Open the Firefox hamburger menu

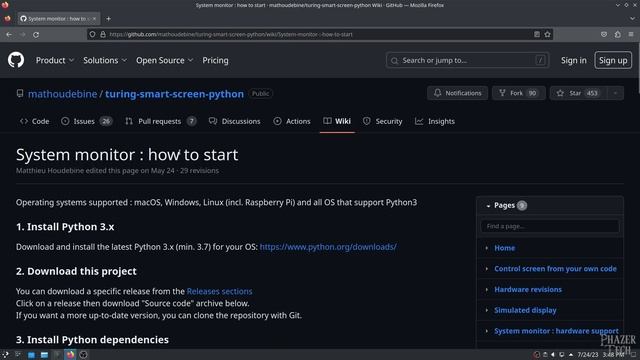tap(631, 35)
